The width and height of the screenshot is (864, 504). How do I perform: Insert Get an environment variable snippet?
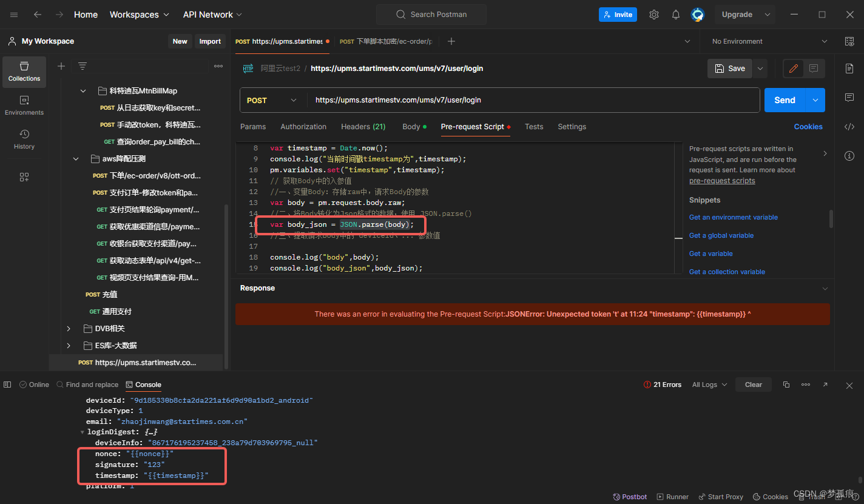(734, 217)
